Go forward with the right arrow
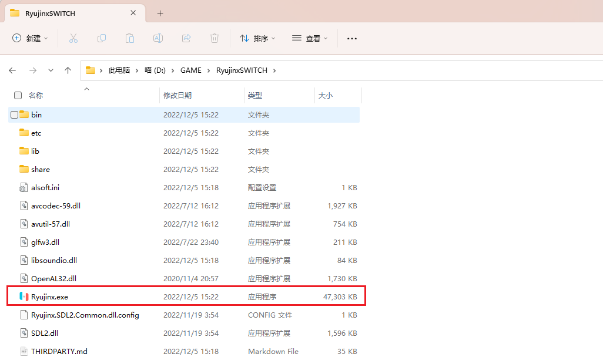 point(33,70)
